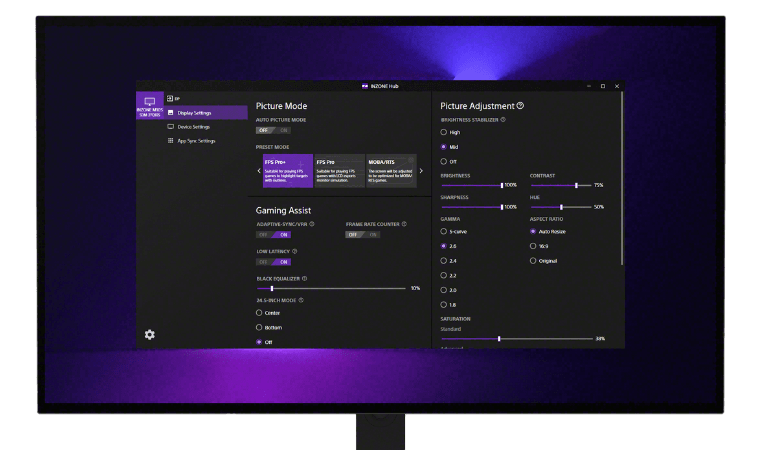Show info for Adaptive-Sync/VRR

click(x=309, y=224)
